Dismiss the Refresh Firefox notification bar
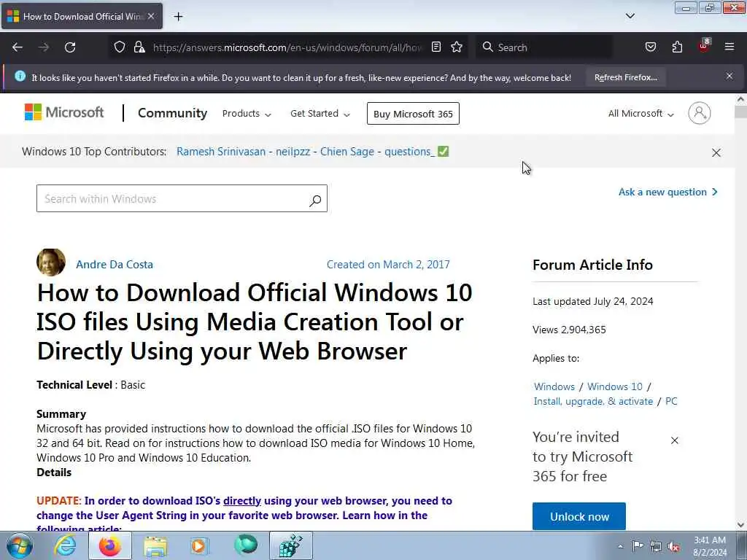 point(729,76)
